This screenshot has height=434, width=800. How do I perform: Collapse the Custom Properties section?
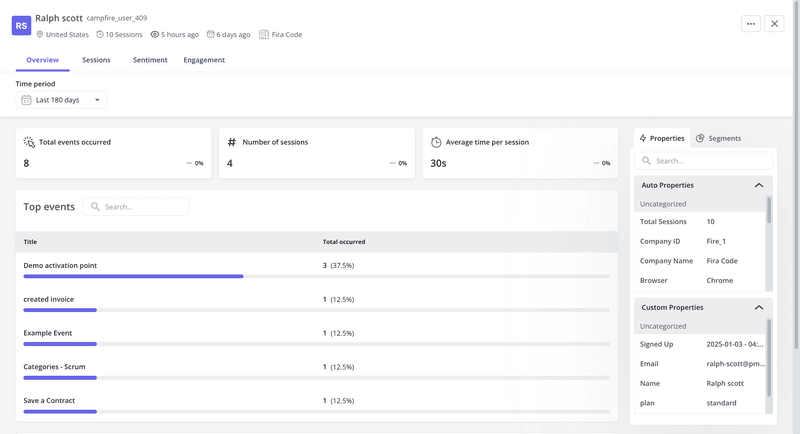click(759, 307)
